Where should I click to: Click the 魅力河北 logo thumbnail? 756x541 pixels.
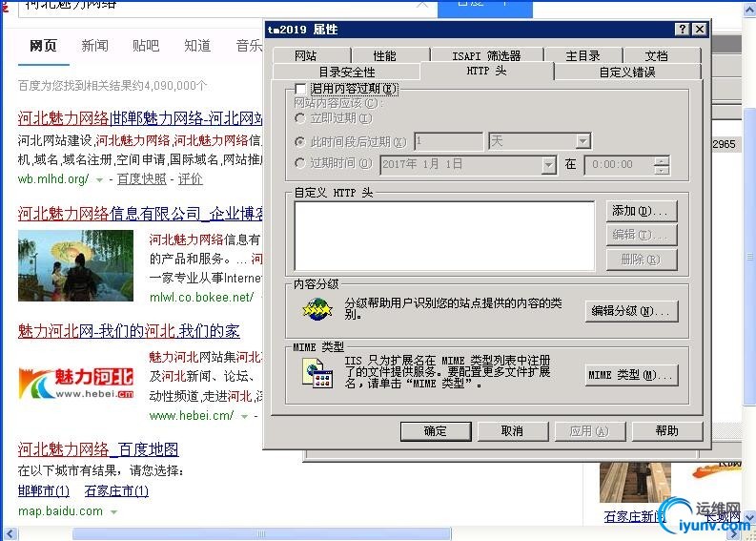(x=76, y=384)
